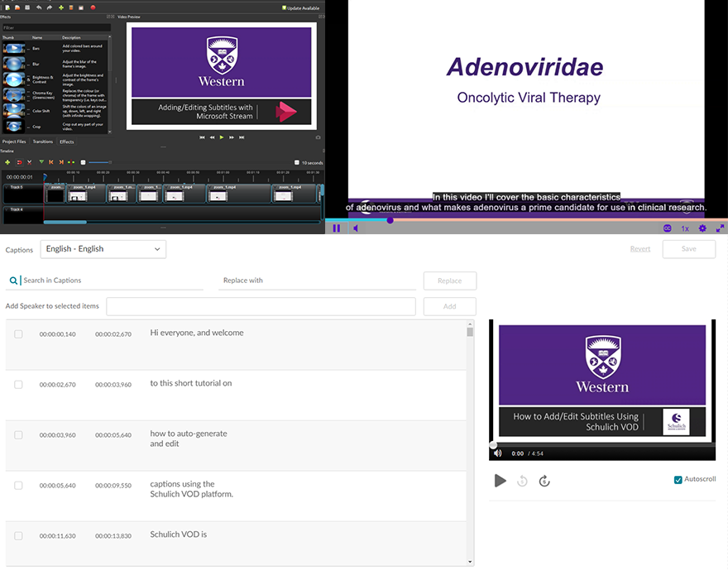Mute the Adenoviridae video using the speaker icon

tap(355, 228)
